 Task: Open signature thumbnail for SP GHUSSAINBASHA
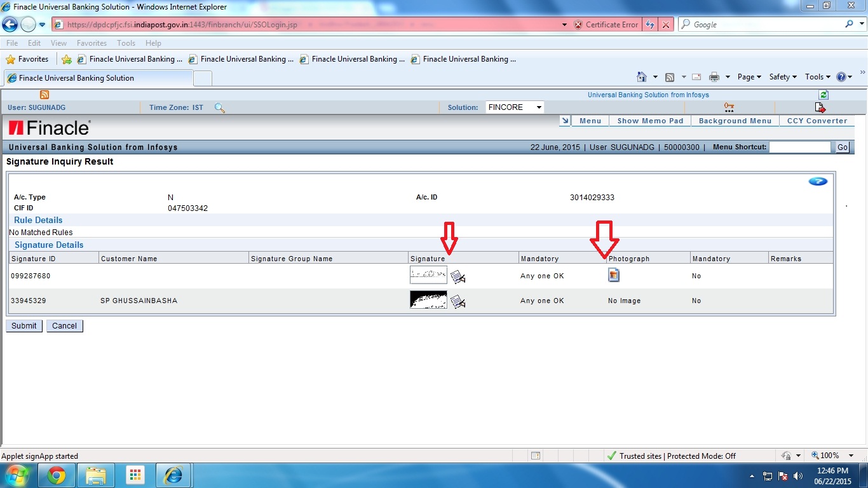tap(428, 300)
